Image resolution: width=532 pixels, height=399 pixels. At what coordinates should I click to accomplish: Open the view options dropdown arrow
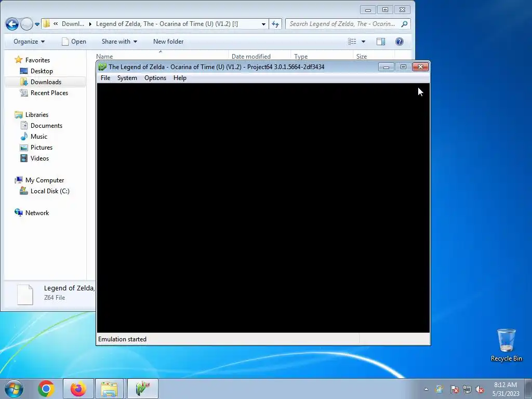click(x=363, y=42)
